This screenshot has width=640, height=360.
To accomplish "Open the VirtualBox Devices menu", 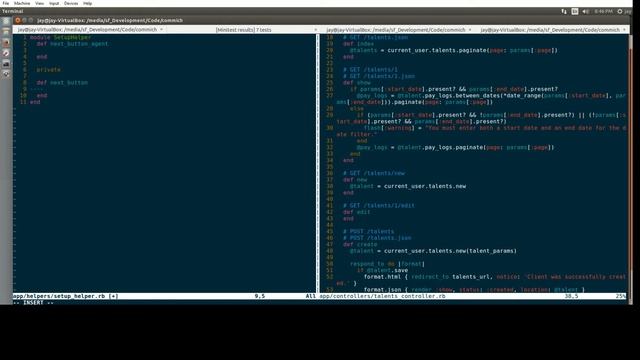I will point(71,3).
